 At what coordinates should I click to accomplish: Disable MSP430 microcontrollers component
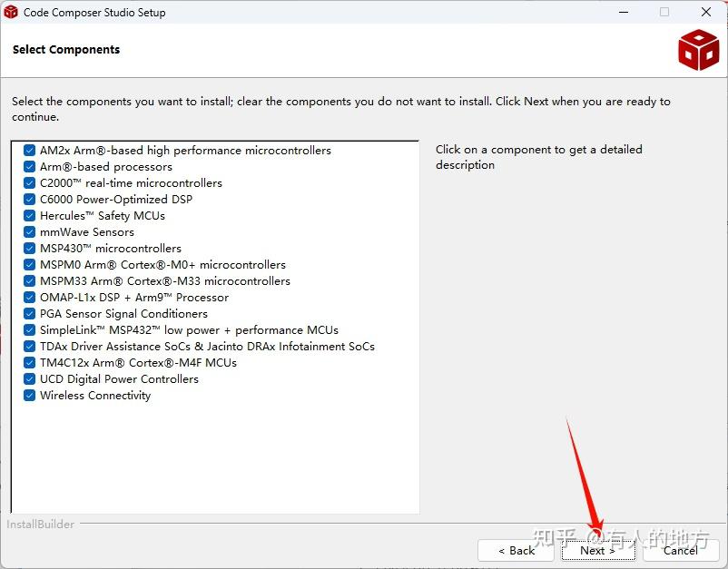pos(29,249)
